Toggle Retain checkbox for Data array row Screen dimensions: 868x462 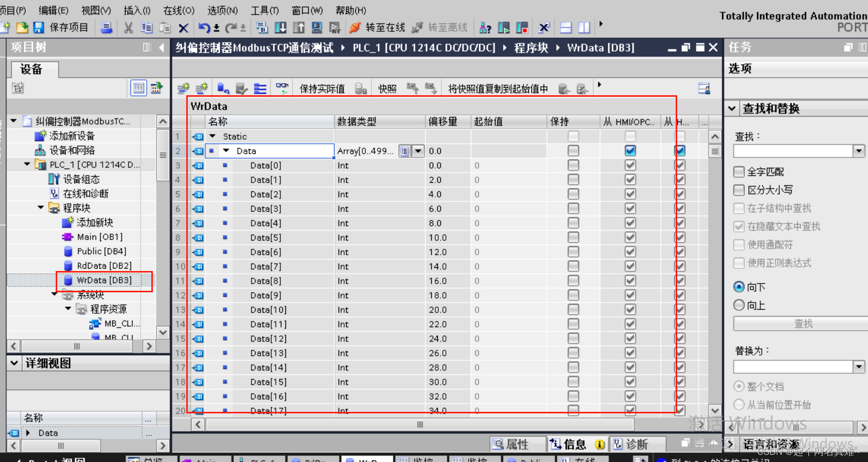573,150
